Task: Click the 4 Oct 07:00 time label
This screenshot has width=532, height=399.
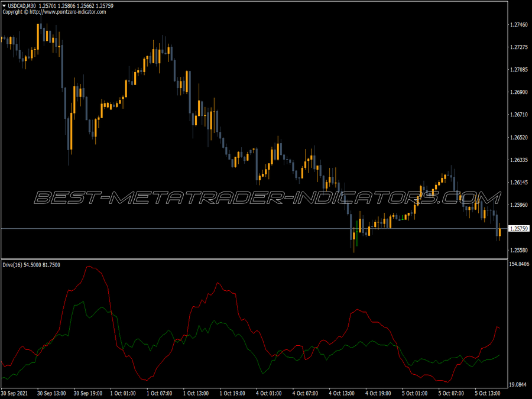Action: click(305, 393)
